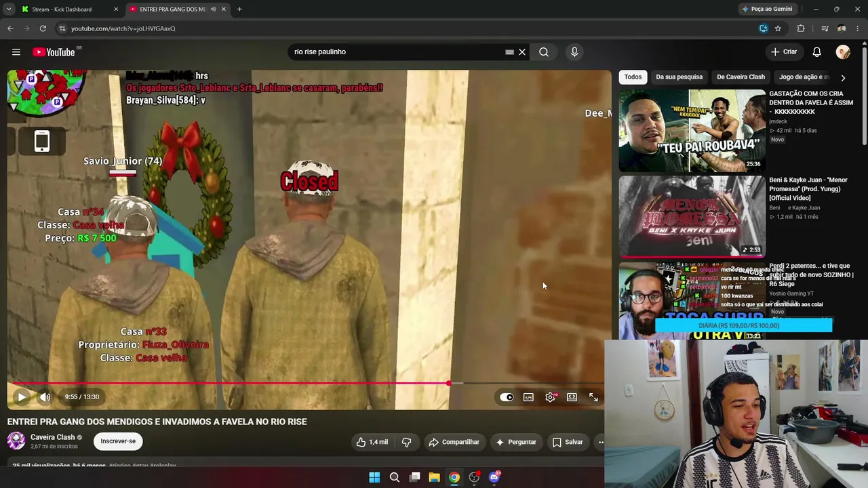The image size is (868, 488).
Task: Open File Explorer from the taskbar
Action: tap(435, 477)
